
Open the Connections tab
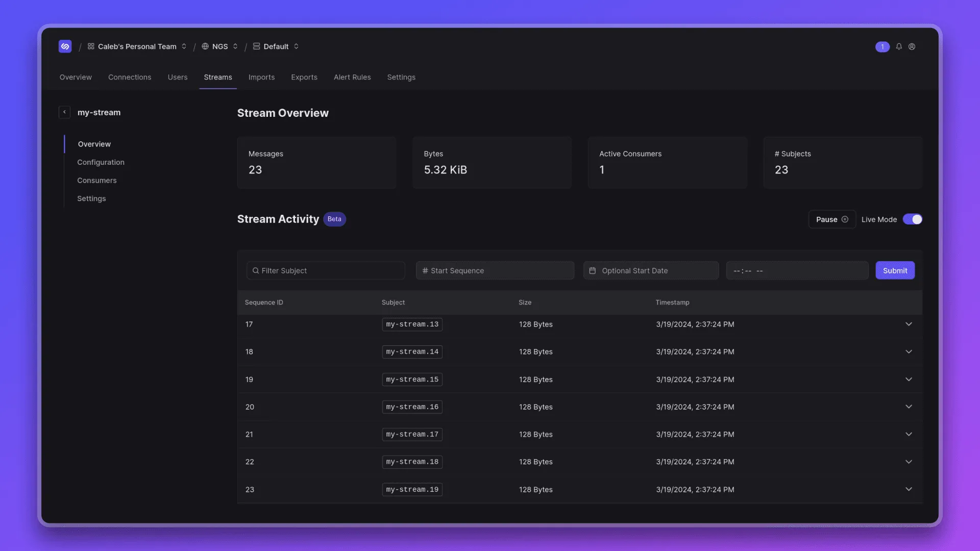tap(129, 77)
